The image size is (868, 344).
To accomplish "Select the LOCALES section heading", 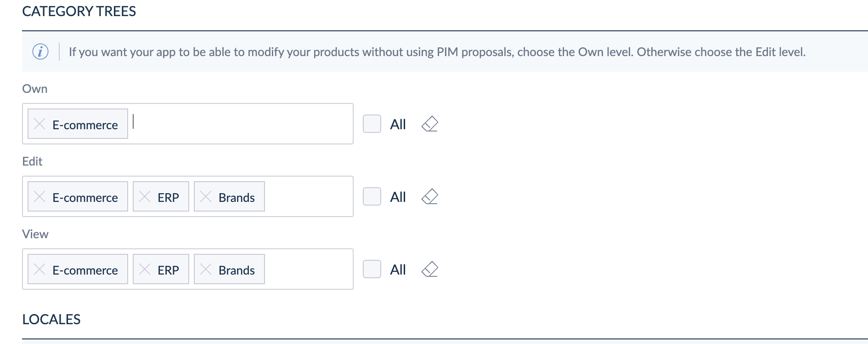I will 51,319.
